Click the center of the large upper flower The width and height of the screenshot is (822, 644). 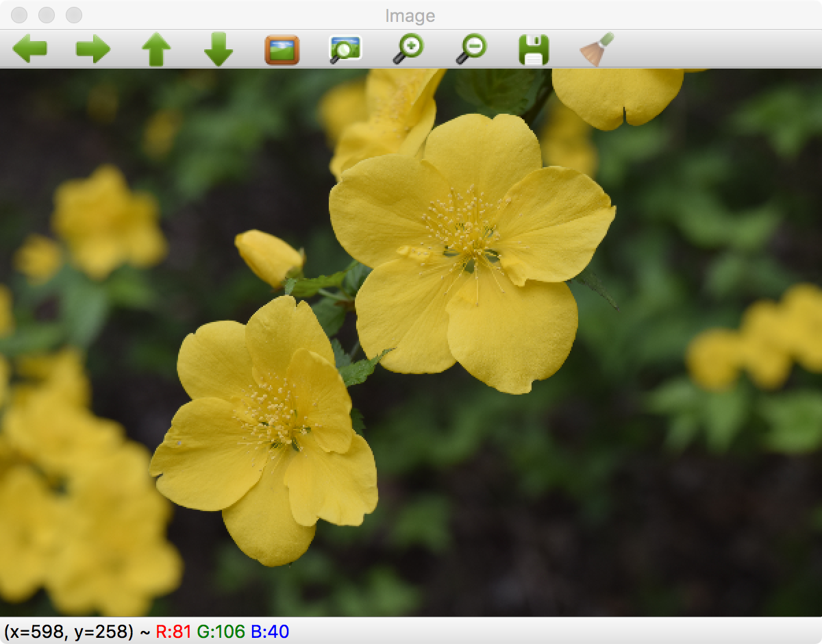[470, 240]
